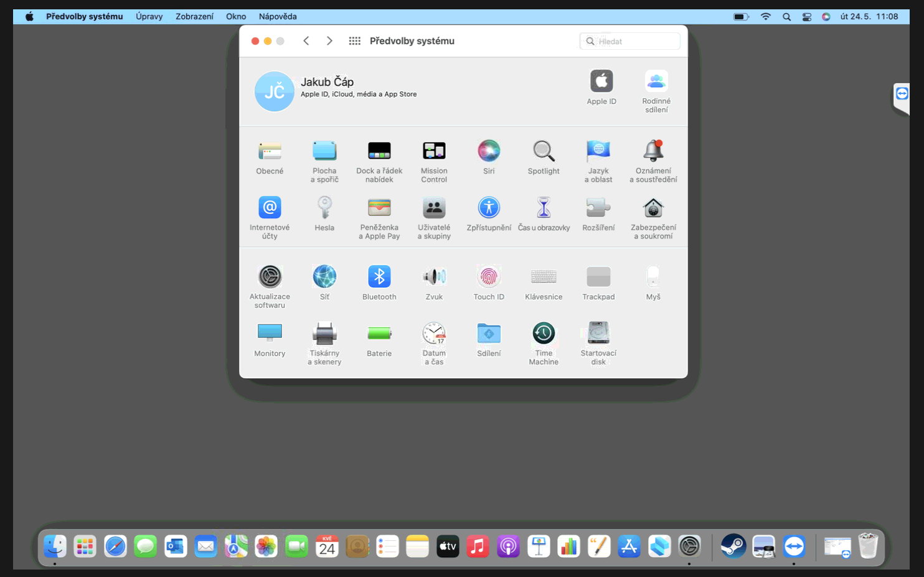924x577 pixels.
Task: Launch Safari from the Dock
Action: pos(115,547)
